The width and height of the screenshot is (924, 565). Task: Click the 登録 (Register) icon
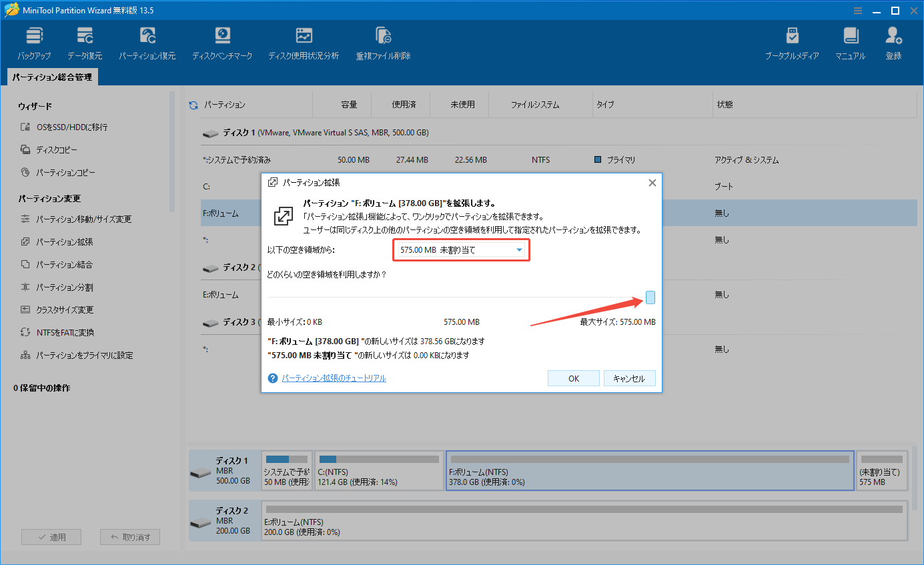pyautogui.click(x=893, y=41)
